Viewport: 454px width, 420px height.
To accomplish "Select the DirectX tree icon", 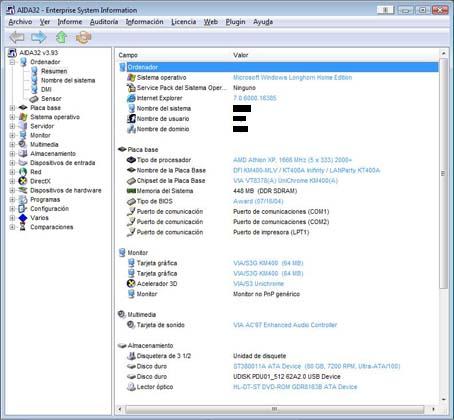I will tap(23, 181).
